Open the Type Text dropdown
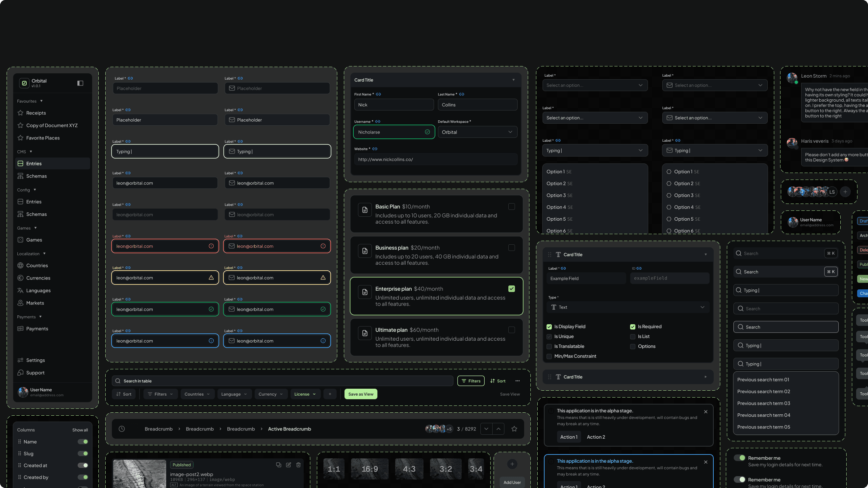Viewport: 868px width, 488px height. click(x=628, y=307)
